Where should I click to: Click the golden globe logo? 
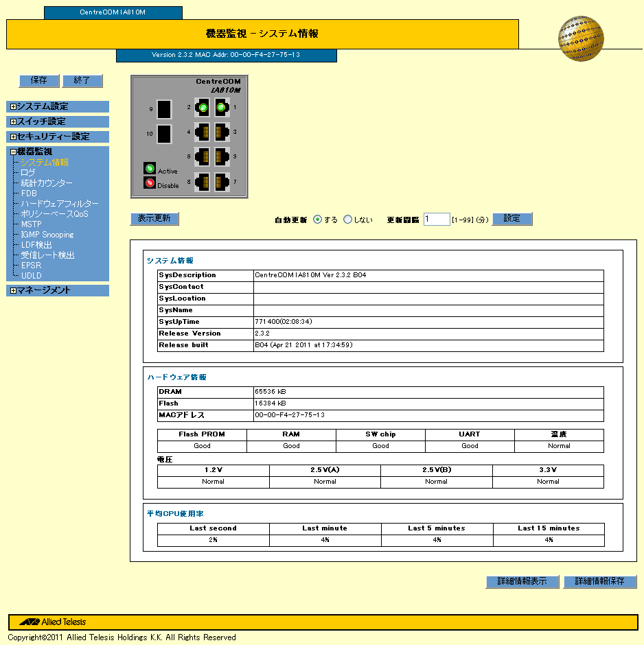pos(581,38)
